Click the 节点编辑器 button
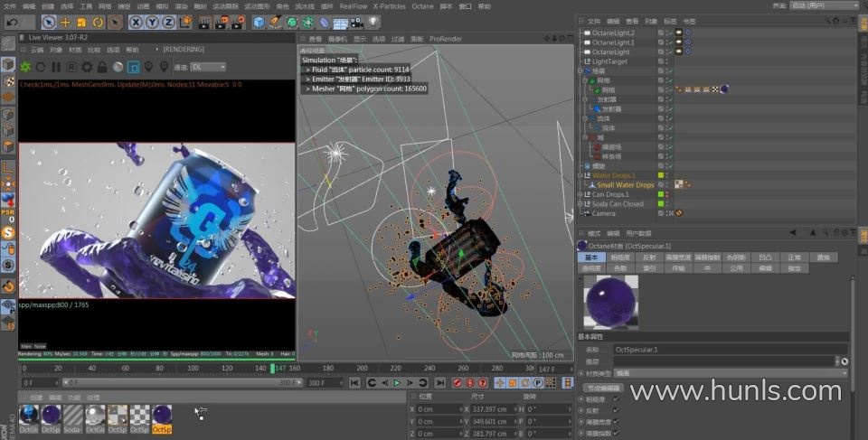 point(603,388)
